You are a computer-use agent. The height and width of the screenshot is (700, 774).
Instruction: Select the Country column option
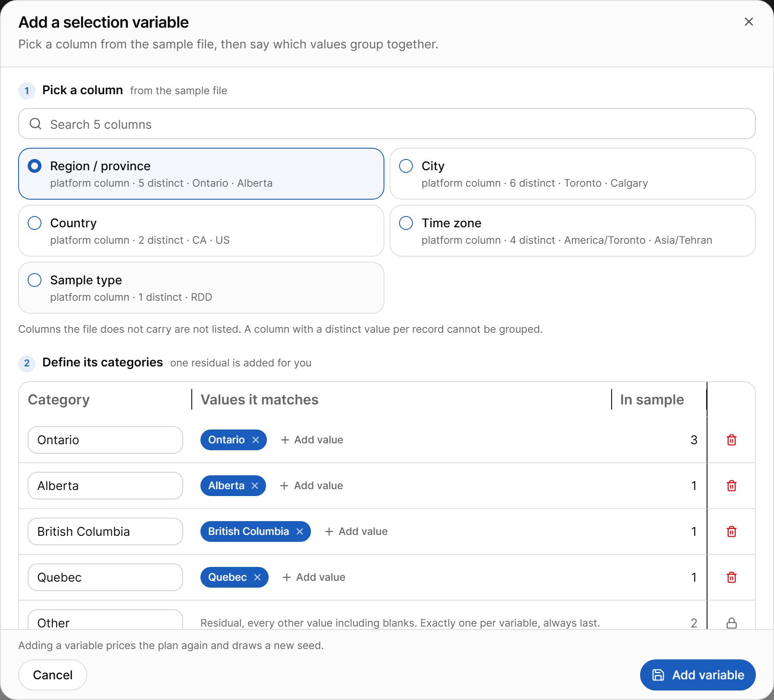point(201,231)
